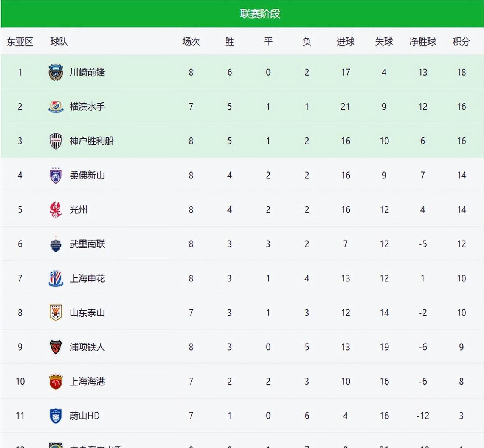Image resolution: width=484 pixels, height=448 pixels.
Task: Click the Buriram (武里南联) team crest
Action: coord(56,244)
